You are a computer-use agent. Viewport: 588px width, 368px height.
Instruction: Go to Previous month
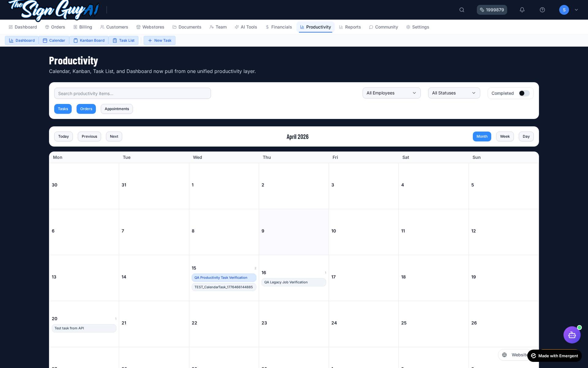point(89,136)
